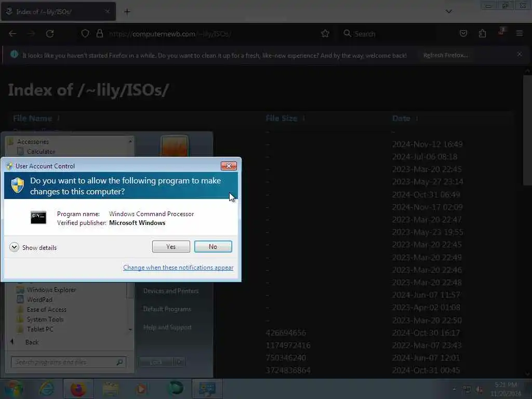Open Windows Media Player from taskbar

click(x=142, y=389)
